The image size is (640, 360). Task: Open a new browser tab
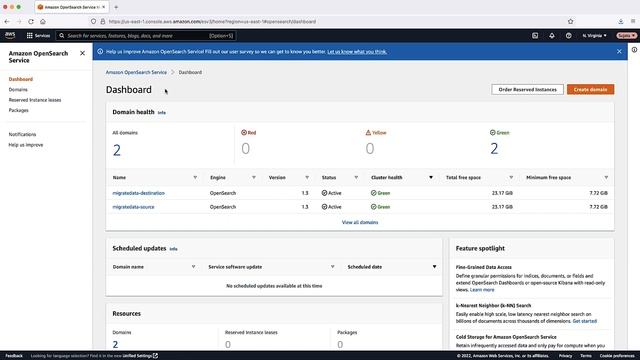(116, 7)
